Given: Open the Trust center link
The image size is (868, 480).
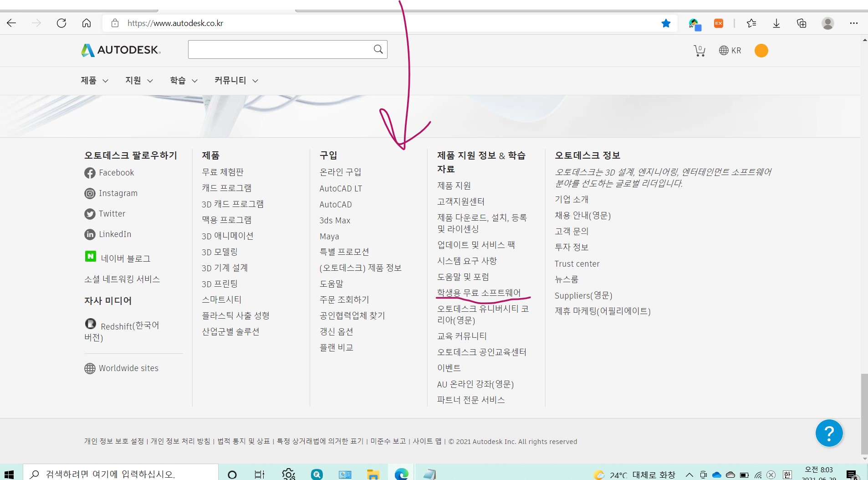Looking at the screenshot, I should click(x=577, y=264).
